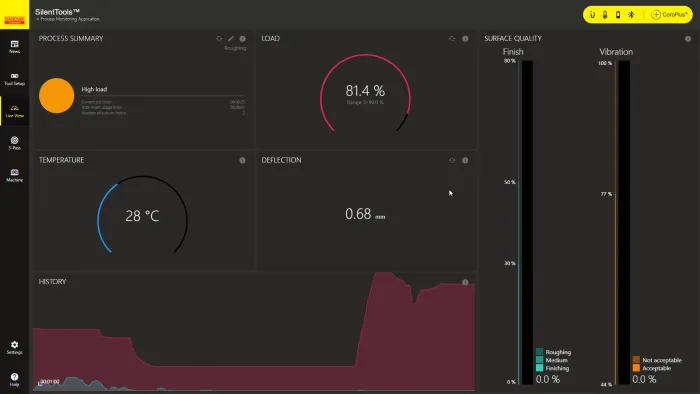Click the SilentTools application title
Image resolution: width=700 pixels, height=394 pixels.
click(57, 12)
